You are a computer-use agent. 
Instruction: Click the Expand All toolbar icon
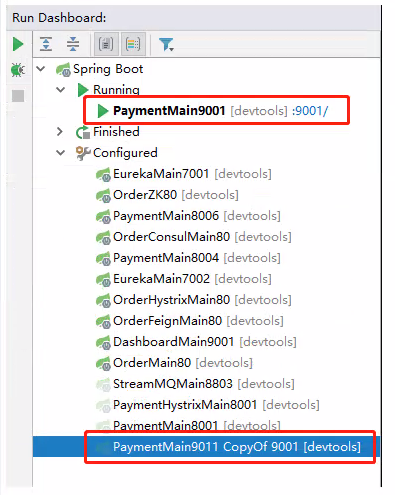click(x=46, y=44)
